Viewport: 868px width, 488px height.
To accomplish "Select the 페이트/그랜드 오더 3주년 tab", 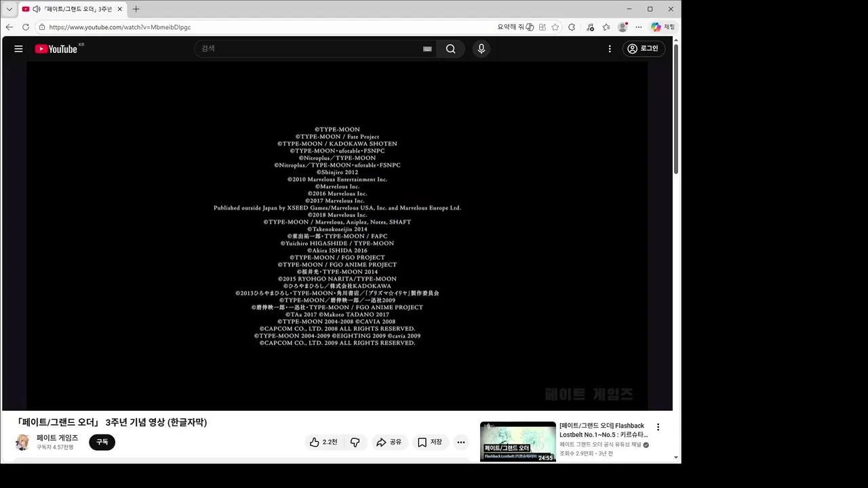I will 72,9.
